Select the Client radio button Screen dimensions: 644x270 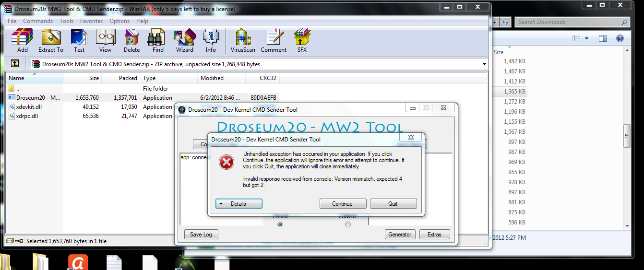[348, 224]
